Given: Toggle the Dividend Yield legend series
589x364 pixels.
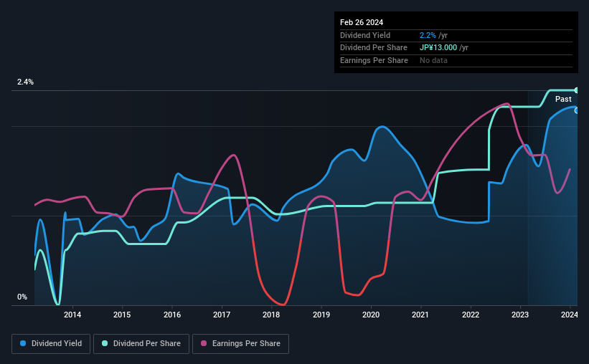Looking at the screenshot, I should click(x=51, y=344).
